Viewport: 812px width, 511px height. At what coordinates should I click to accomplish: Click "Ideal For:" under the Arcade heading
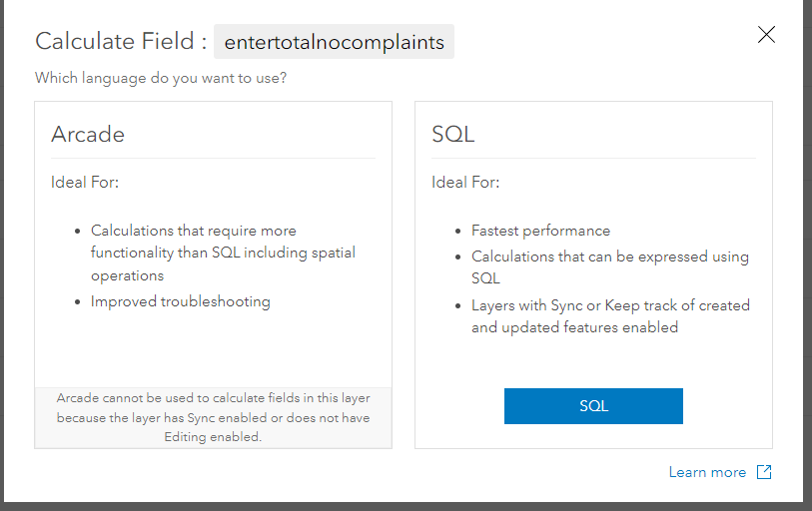(x=85, y=182)
